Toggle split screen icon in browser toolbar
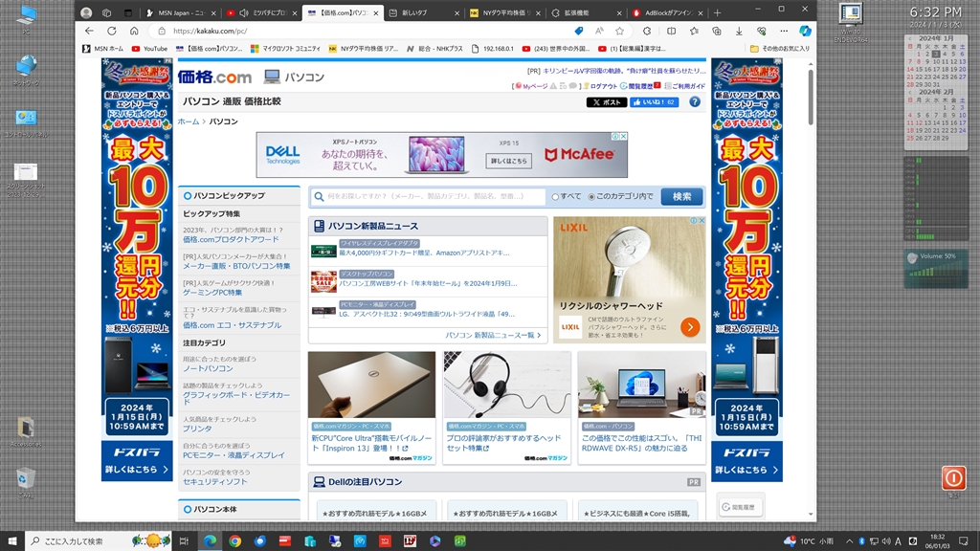The width and height of the screenshot is (980, 551). click(671, 31)
